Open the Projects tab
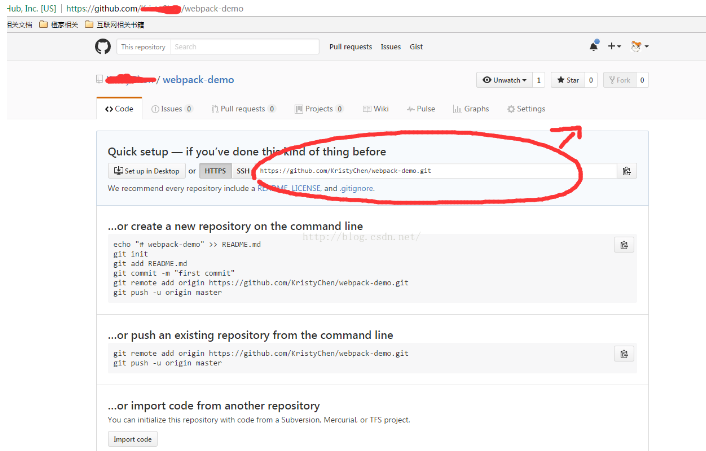The height and width of the screenshot is (451, 706). point(319,109)
